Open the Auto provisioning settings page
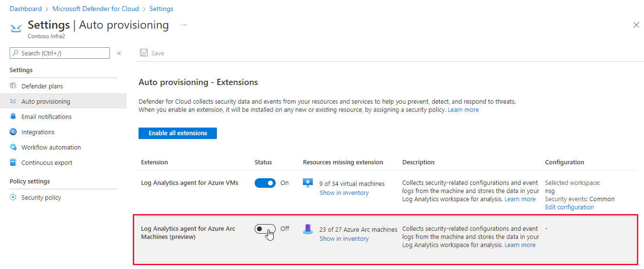The height and width of the screenshot is (269, 644). click(45, 101)
